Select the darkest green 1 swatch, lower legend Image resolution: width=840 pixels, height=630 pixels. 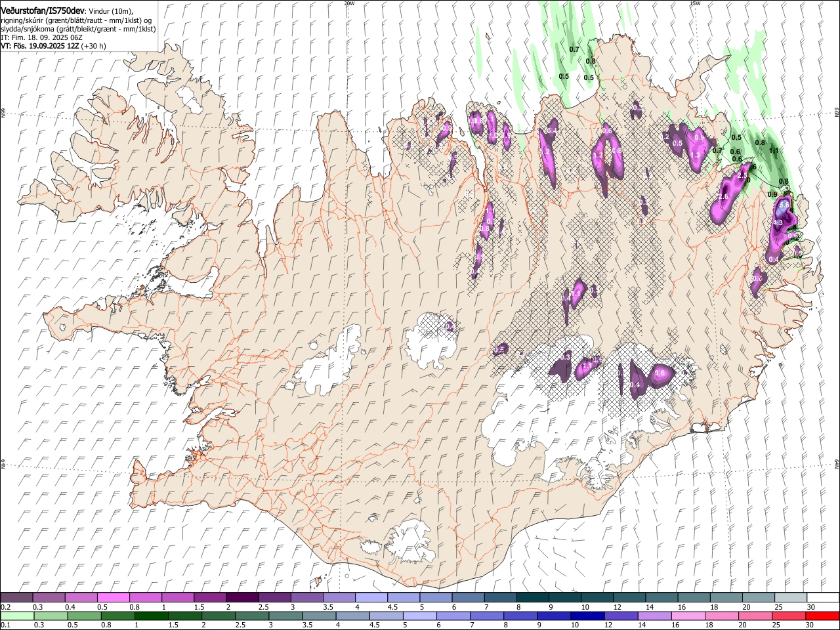click(151, 616)
